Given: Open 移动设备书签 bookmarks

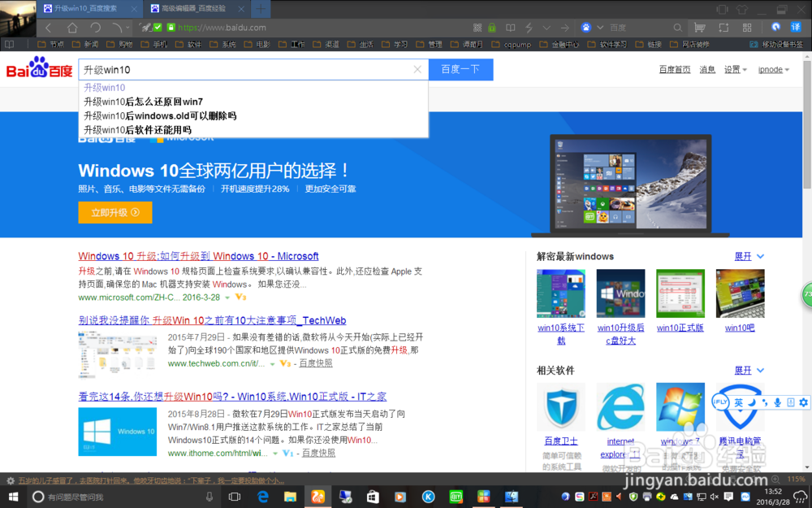Looking at the screenshot, I should point(777,45).
